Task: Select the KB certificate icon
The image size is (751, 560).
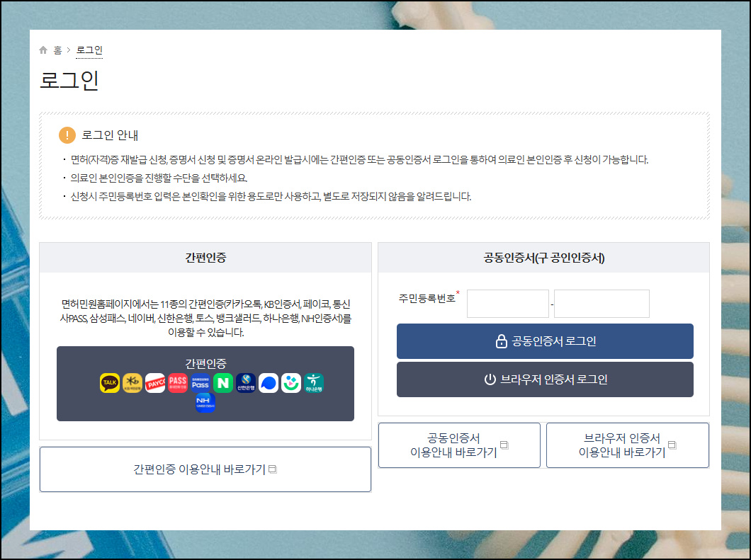Action: [x=132, y=383]
